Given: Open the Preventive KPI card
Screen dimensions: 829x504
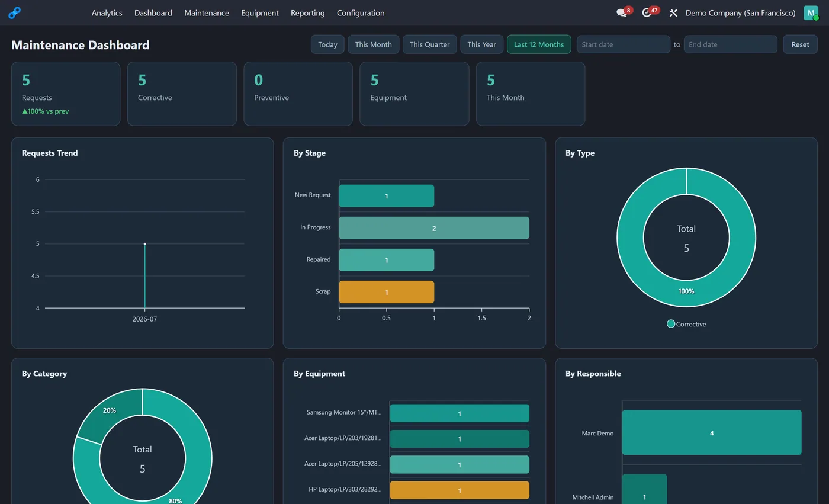Looking at the screenshot, I should (298, 94).
